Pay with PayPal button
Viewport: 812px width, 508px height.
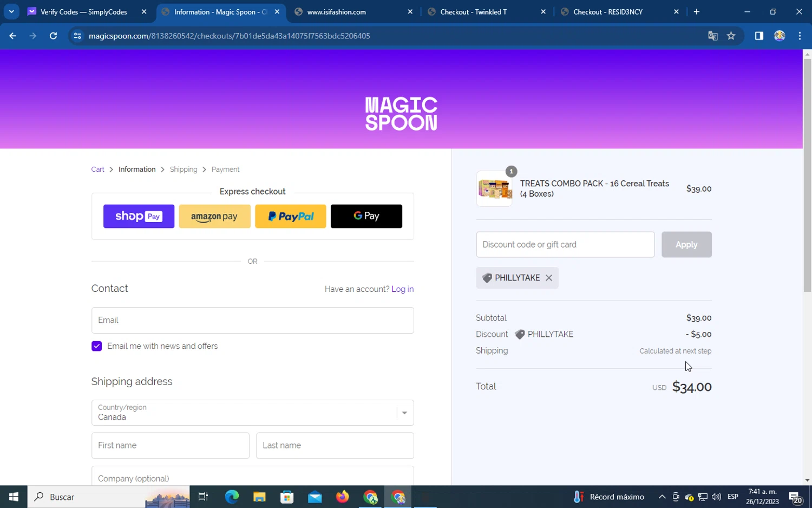(290, 216)
